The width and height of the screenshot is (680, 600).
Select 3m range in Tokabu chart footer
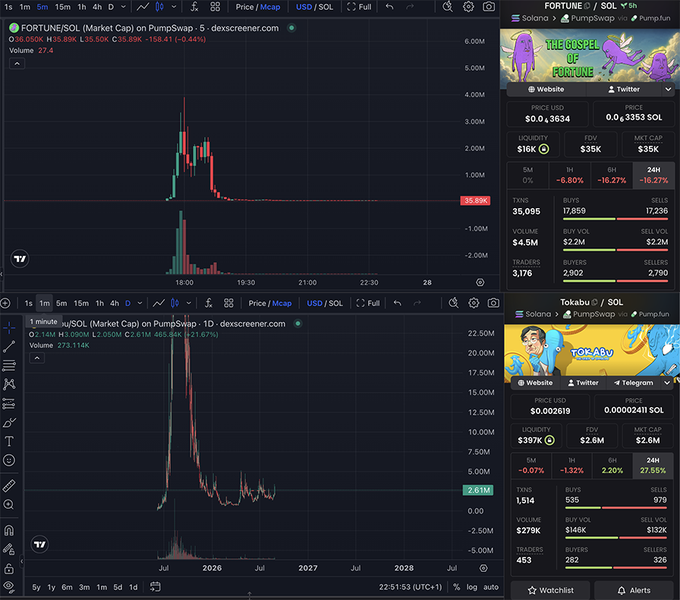click(x=84, y=587)
